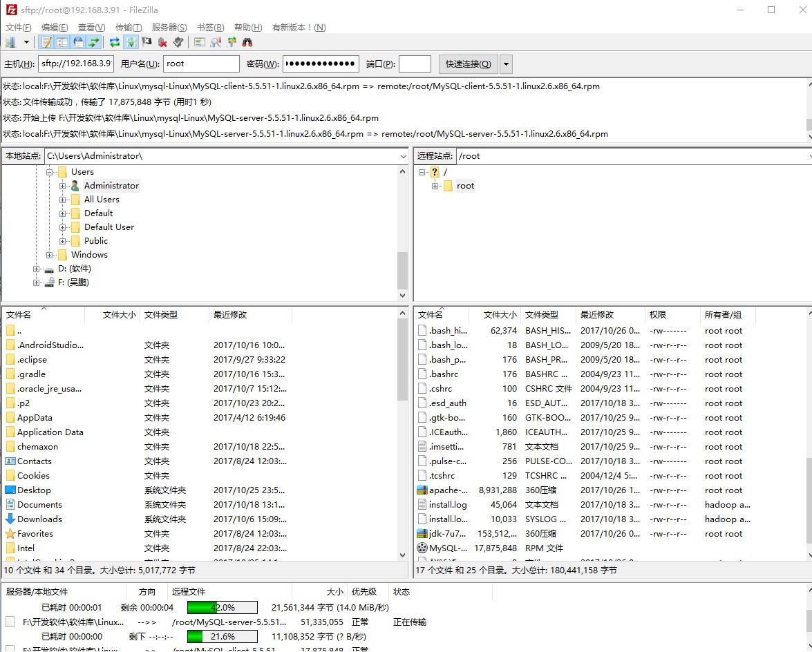Open directory listing filters icon

click(200, 42)
